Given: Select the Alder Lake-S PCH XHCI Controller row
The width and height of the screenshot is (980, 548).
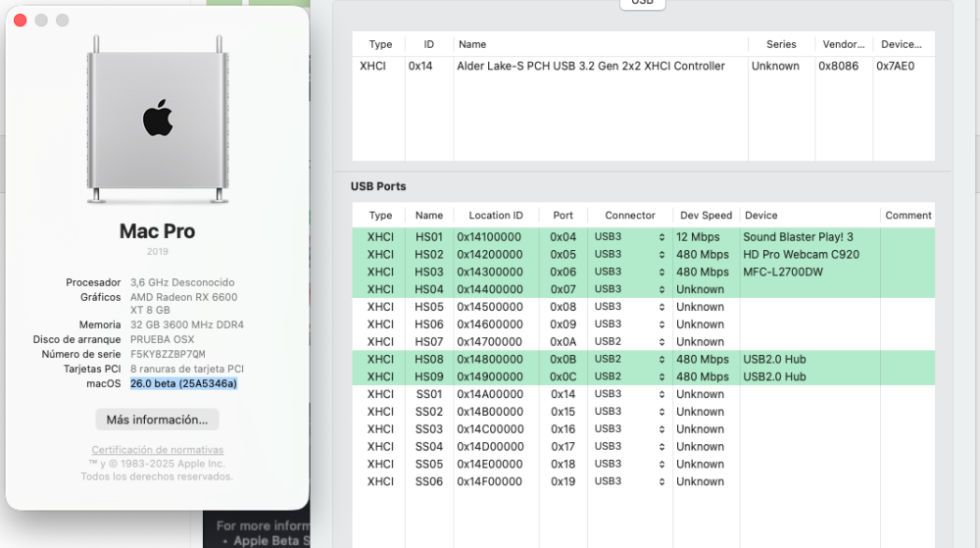Looking at the screenshot, I should click(643, 66).
